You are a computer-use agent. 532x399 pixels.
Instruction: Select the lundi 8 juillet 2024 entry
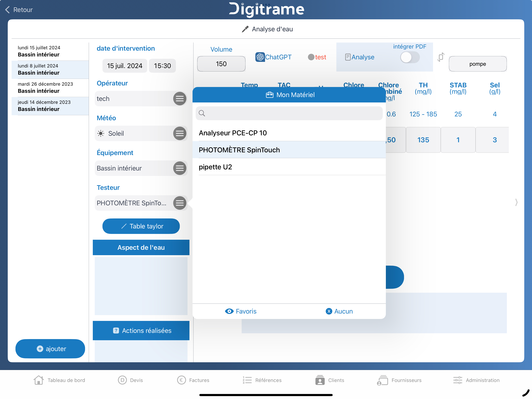tap(50, 70)
